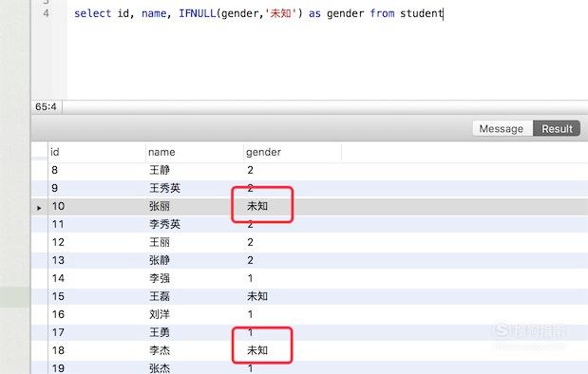Click the cursor position 65:4 status indicator

[x=46, y=107]
